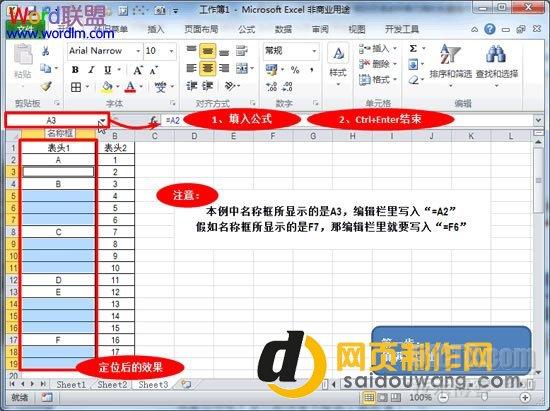
Task: Open the 插入 ribbon tab
Action: click(x=156, y=29)
